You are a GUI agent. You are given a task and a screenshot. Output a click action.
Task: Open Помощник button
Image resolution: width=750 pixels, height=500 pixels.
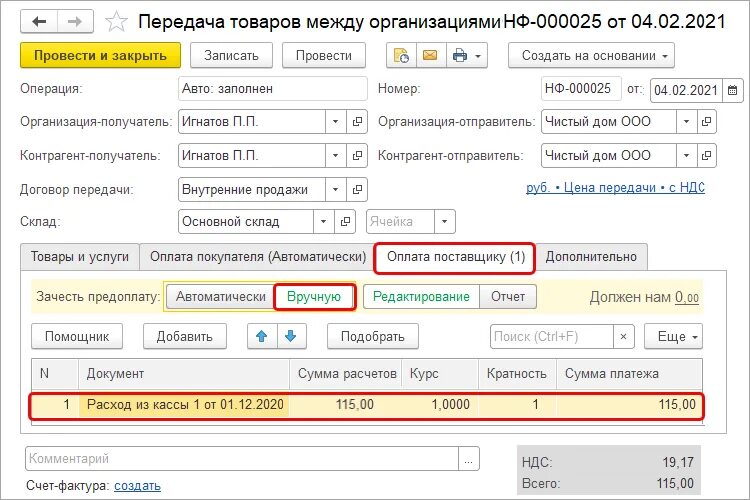coord(77,336)
